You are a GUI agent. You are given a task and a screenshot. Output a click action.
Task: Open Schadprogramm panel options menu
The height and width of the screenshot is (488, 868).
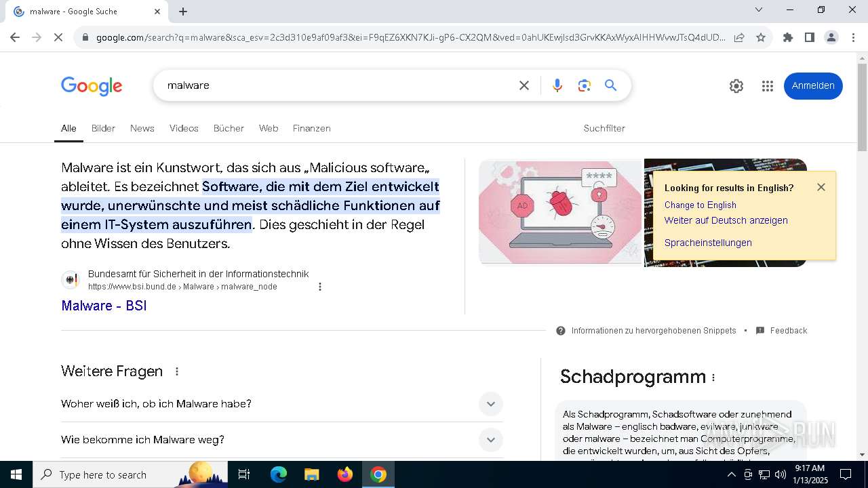click(713, 378)
